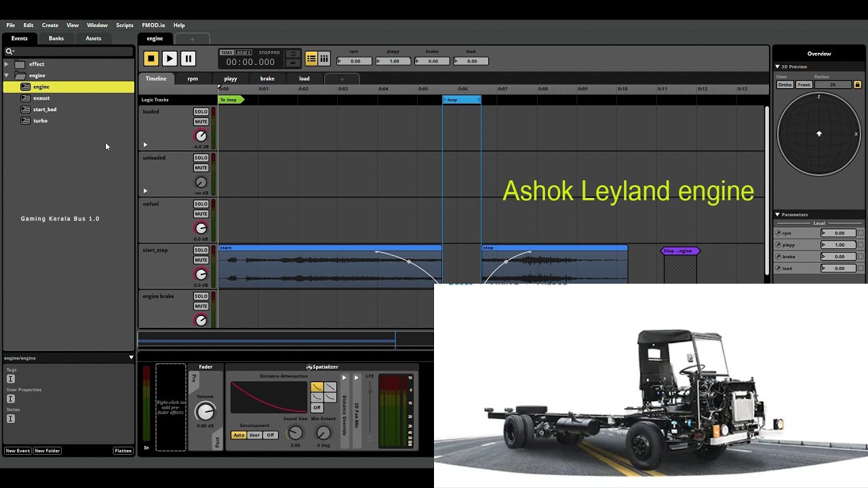The height and width of the screenshot is (488, 868).
Task: Select the 'stop' audio clip
Action: (555, 265)
